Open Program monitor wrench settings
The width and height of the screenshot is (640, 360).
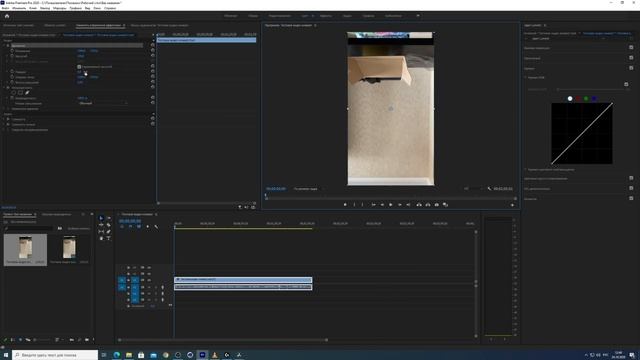click(489, 189)
